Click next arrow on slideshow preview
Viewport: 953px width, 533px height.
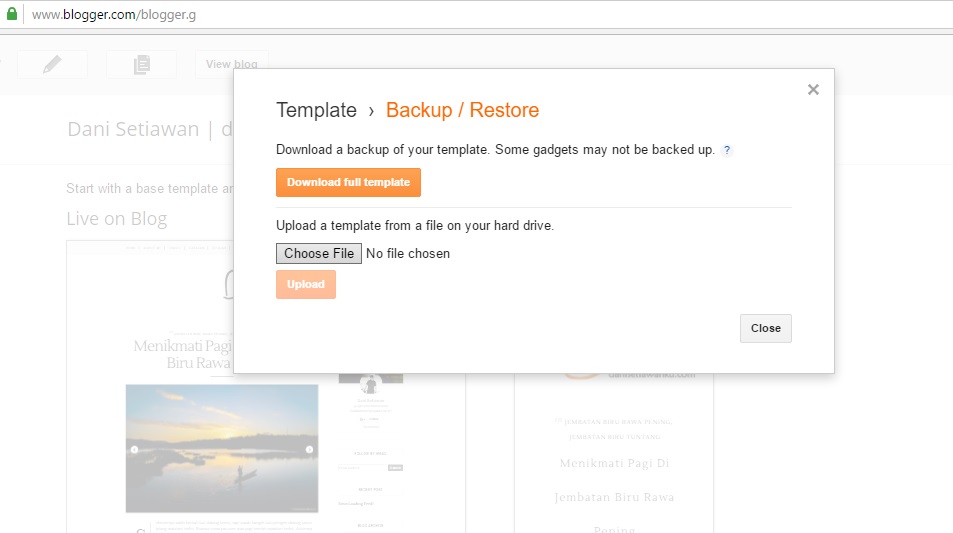[309, 450]
